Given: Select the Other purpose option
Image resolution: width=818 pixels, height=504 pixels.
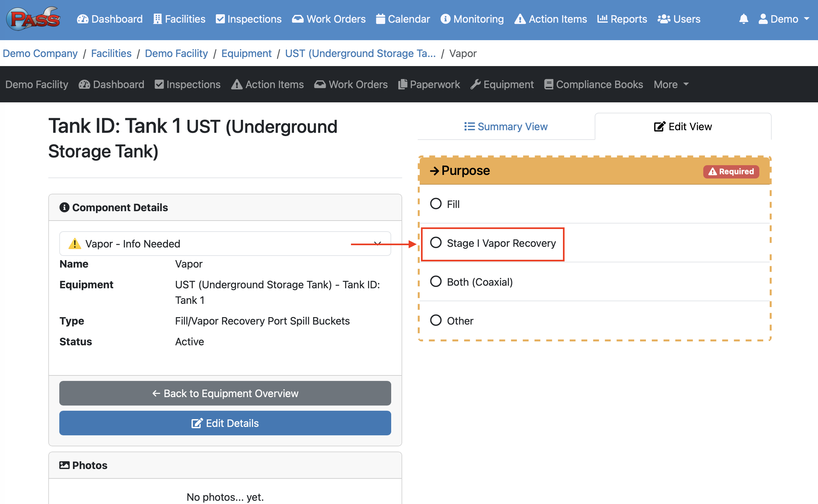Looking at the screenshot, I should [x=436, y=320].
